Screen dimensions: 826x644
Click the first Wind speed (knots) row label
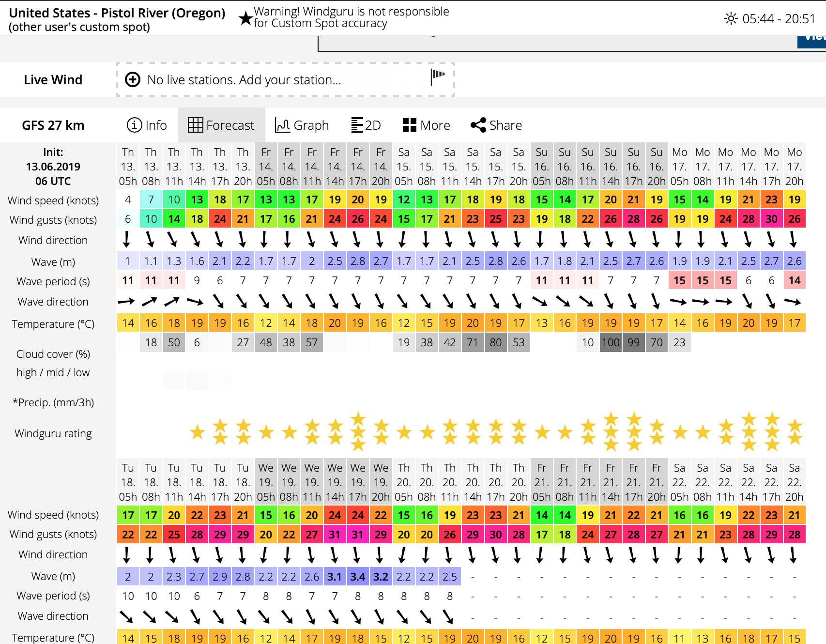click(x=53, y=200)
